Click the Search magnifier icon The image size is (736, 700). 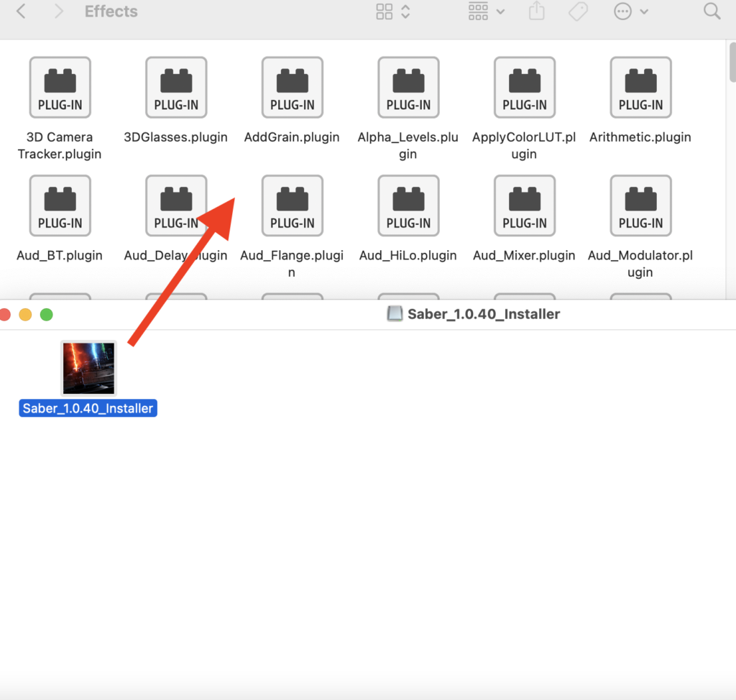(x=712, y=11)
